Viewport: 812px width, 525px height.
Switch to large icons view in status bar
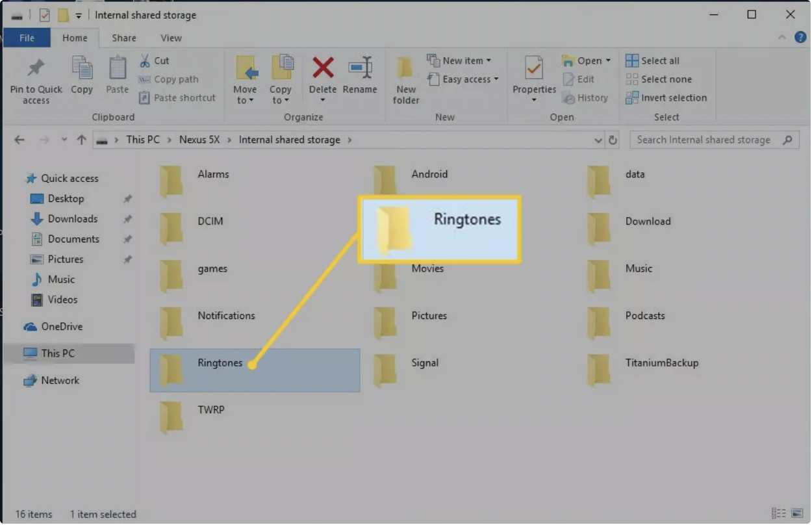[x=797, y=514]
